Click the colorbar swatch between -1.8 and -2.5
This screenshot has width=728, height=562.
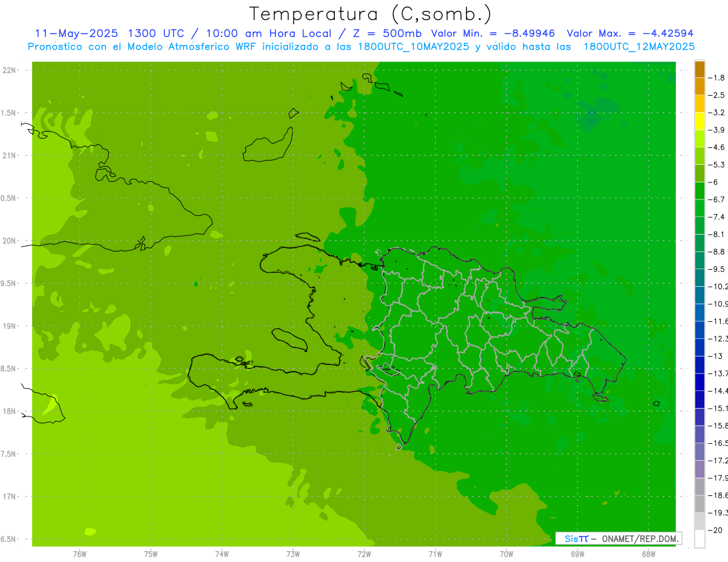(699, 86)
